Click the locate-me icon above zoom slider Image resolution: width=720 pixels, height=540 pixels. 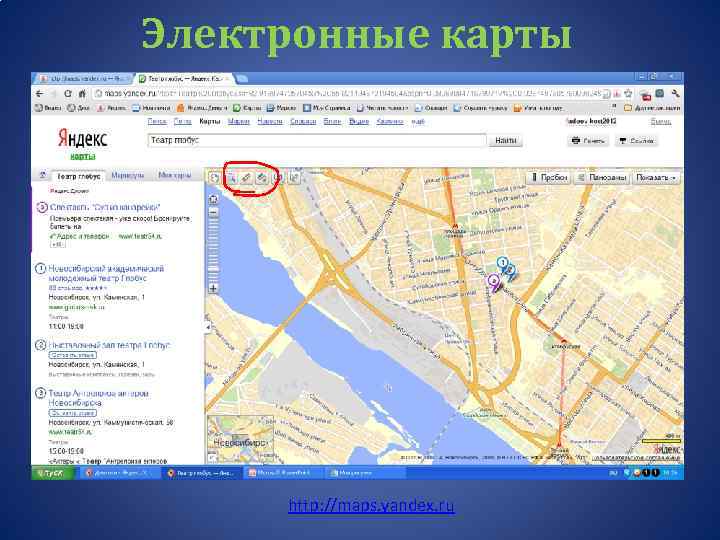coord(214,199)
